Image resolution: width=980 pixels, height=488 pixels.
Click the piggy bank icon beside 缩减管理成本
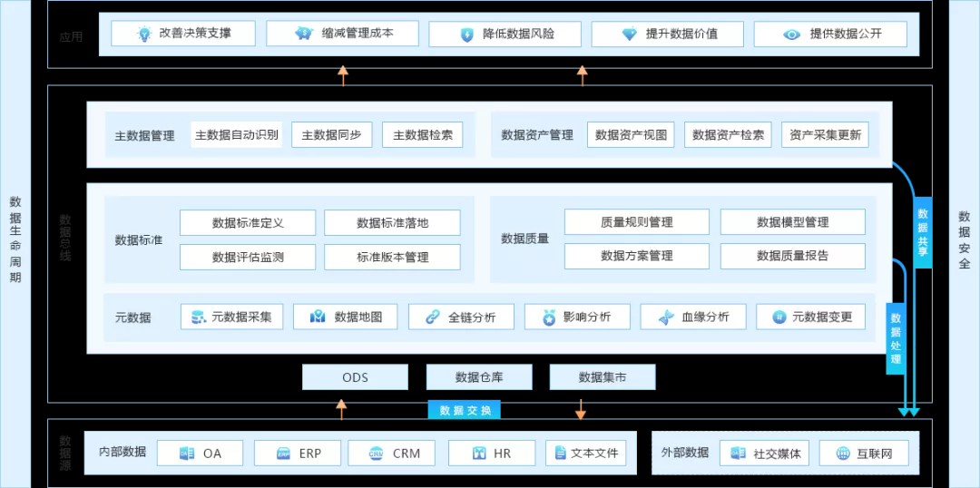click(x=304, y=34)
